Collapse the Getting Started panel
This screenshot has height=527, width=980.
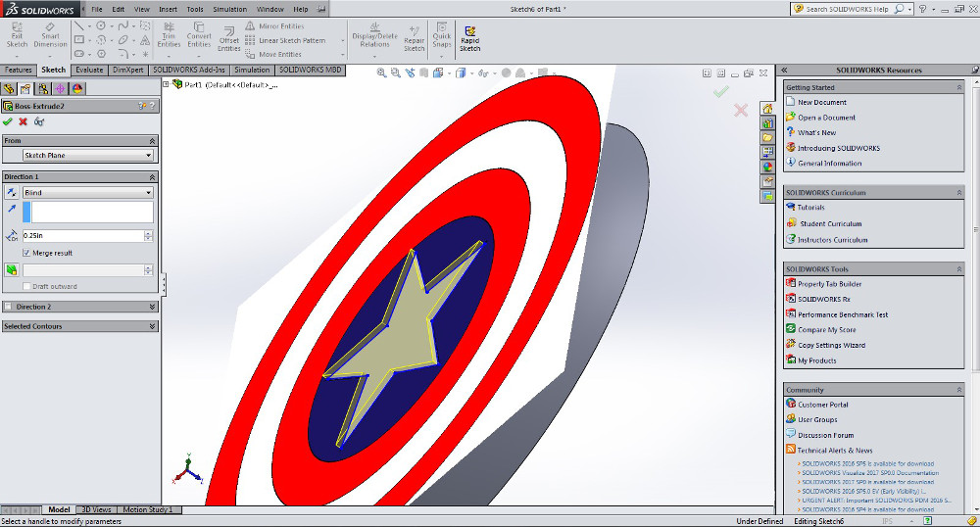click(x=959, y=87)
